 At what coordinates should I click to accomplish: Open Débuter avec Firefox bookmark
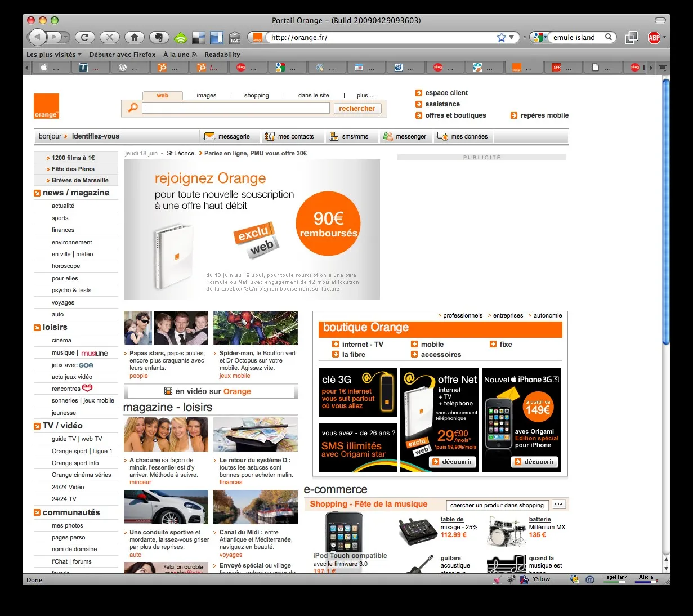coord(122,55)
